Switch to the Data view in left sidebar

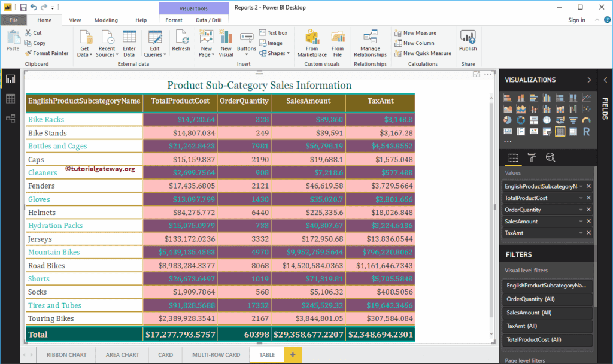point(10,99)
